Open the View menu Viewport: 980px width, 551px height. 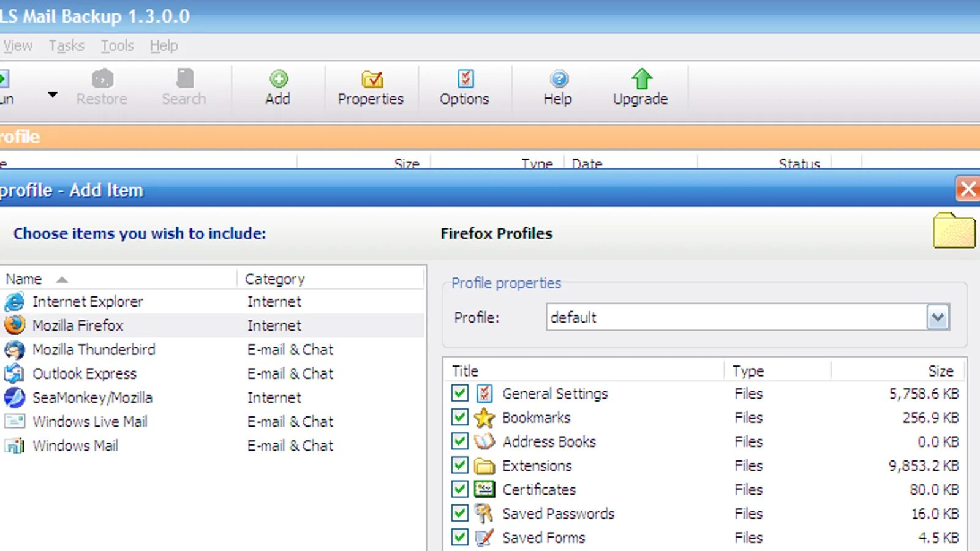click(x=18, y=46)
